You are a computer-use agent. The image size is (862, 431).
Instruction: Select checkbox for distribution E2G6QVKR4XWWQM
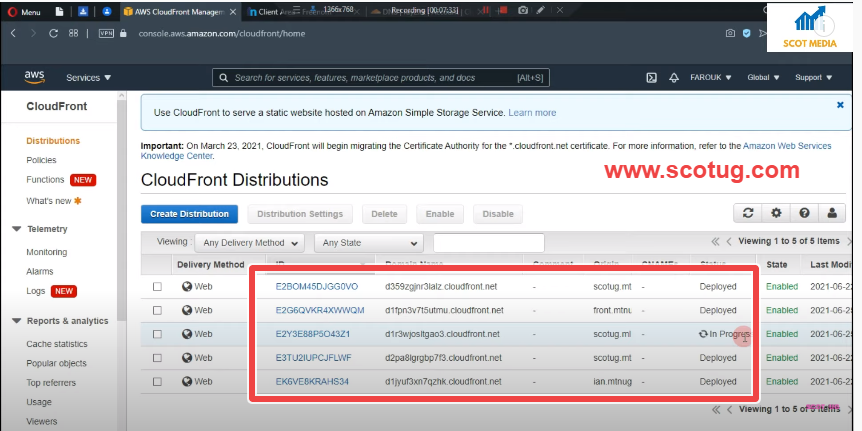point(157,310)
